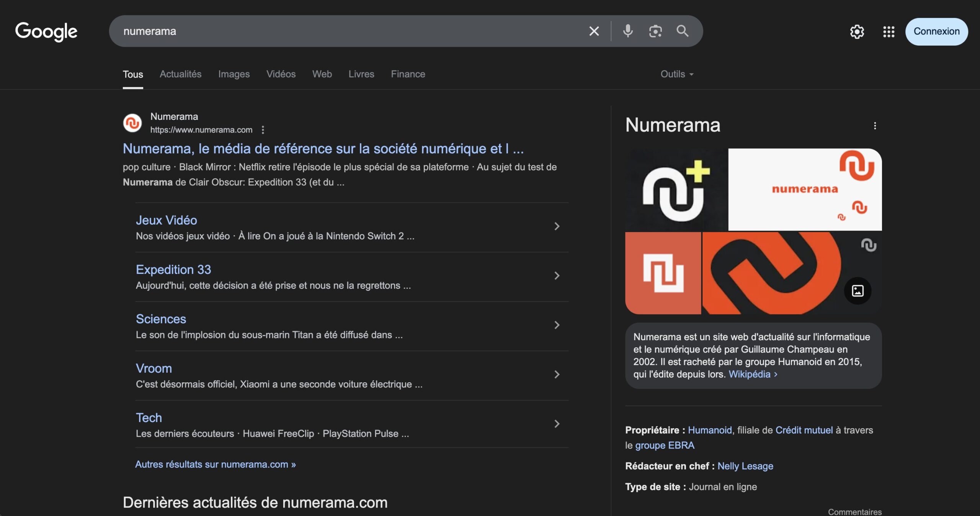Screen dimensions: 980x516
Task: Switch to the Images tab
Action: [x=234, y=74]
